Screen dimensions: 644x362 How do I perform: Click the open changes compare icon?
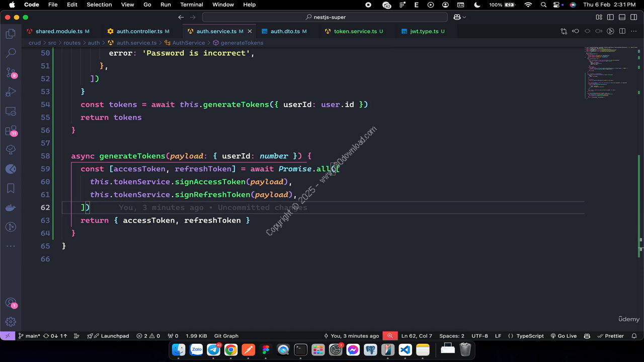click(x=564, y=31)
